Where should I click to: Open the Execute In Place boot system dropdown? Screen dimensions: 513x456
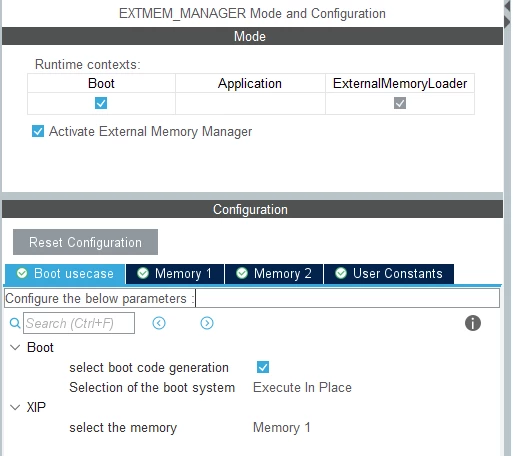(302, 387)
